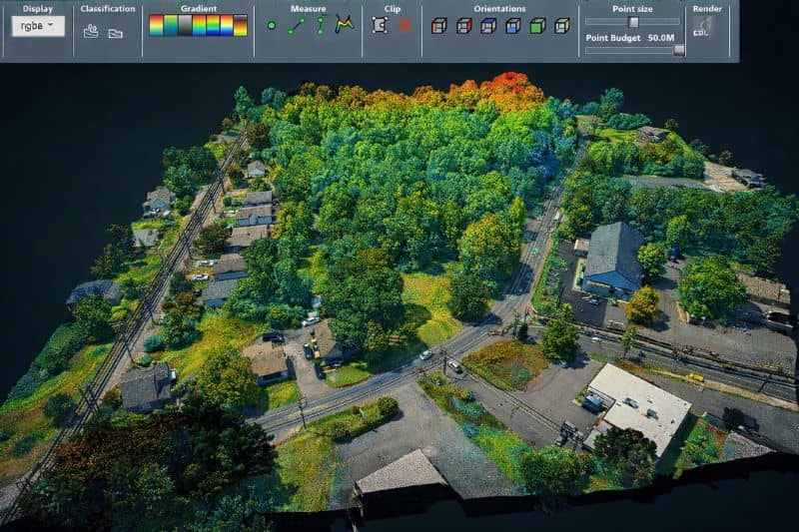This screenshot has width=799, height=532.
Task: Choose the first orientation cube with red left face
Action: [x=438, y=26]
